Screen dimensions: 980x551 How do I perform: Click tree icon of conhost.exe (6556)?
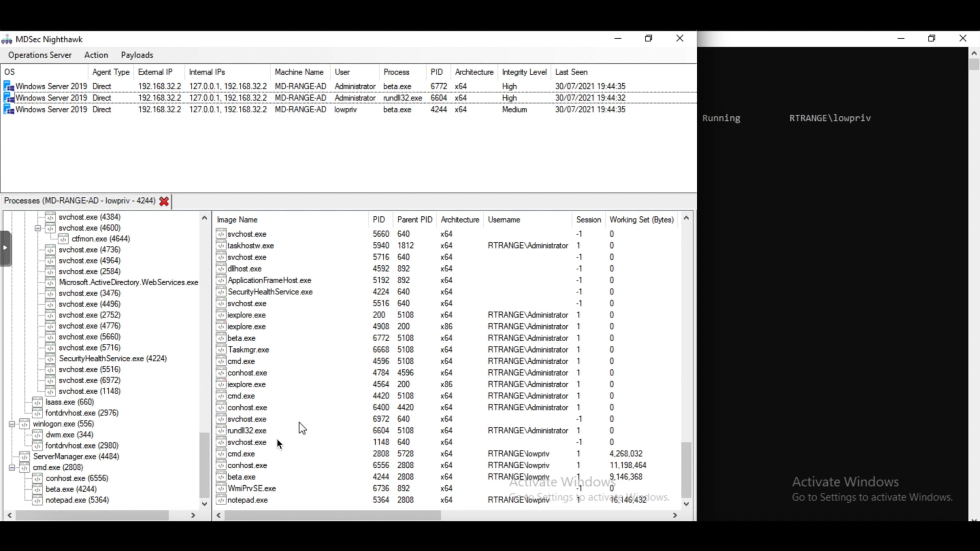coord(37,478)
